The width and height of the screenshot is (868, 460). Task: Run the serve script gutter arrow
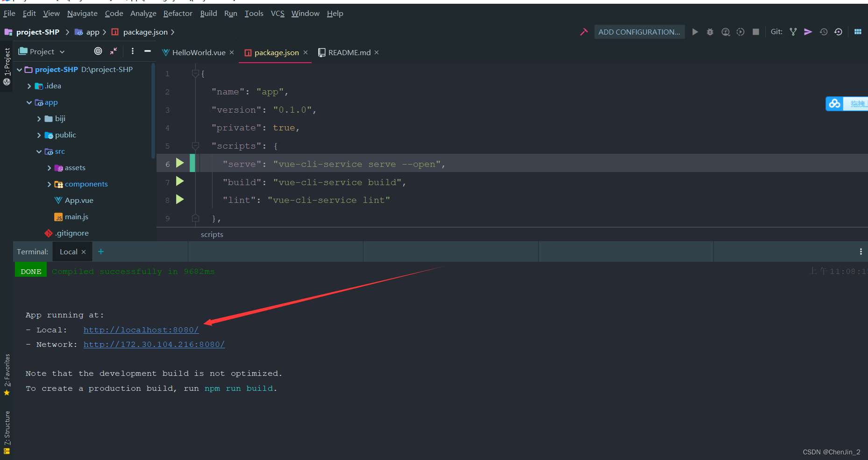click(180, 163)
